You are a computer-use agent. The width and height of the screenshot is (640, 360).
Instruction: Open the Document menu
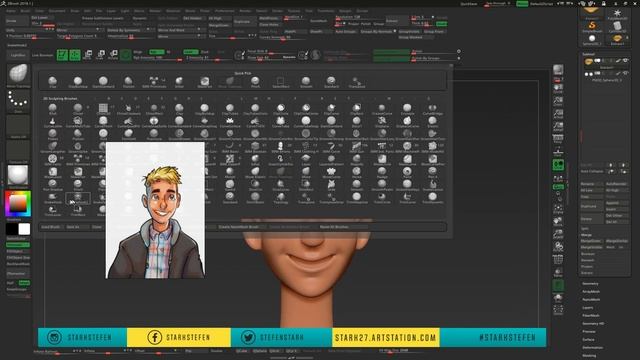[57, 11]
